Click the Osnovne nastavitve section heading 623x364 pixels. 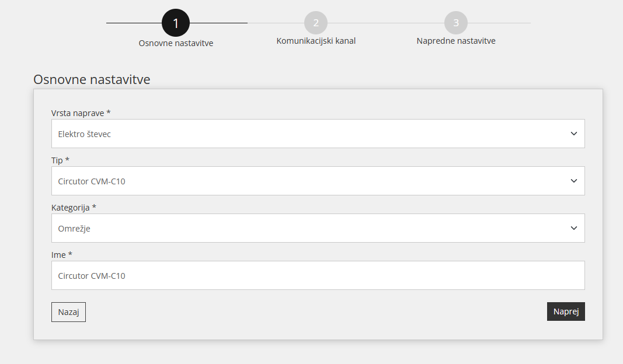point(92,79)
